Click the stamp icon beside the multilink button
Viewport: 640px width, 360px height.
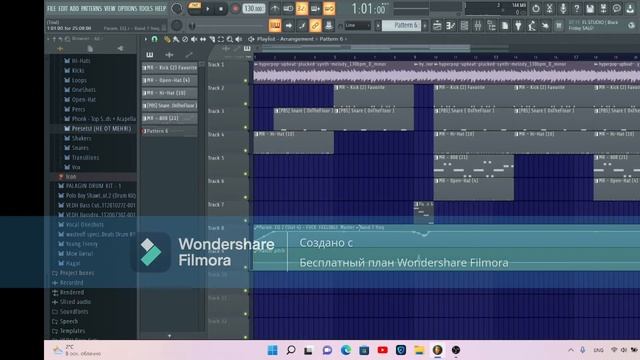[329, 26]
